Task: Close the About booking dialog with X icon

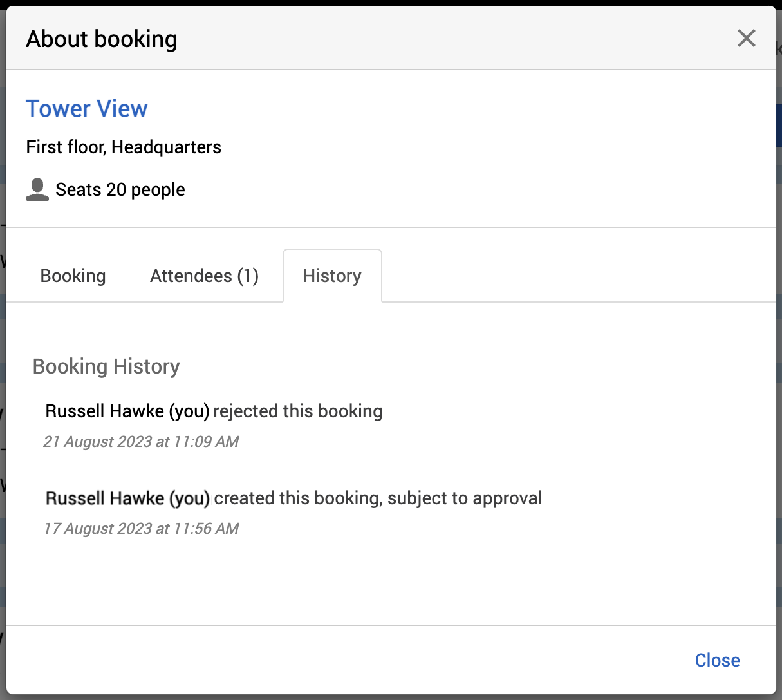Action: (x=746, y=39)
